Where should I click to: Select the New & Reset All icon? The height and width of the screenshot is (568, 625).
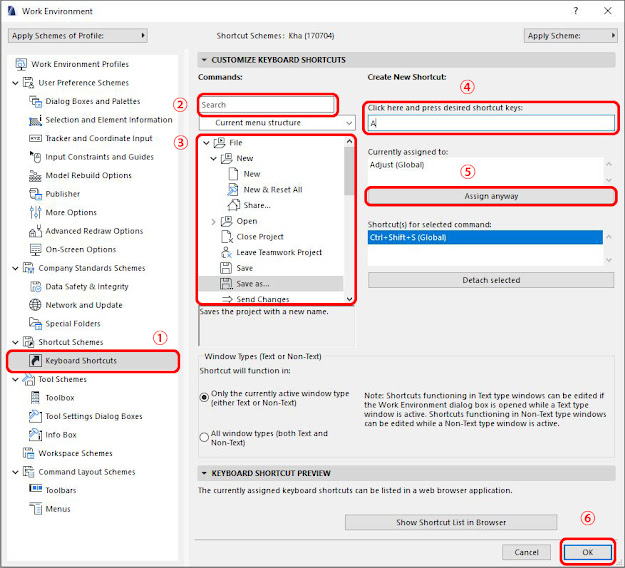click(233, 189)
